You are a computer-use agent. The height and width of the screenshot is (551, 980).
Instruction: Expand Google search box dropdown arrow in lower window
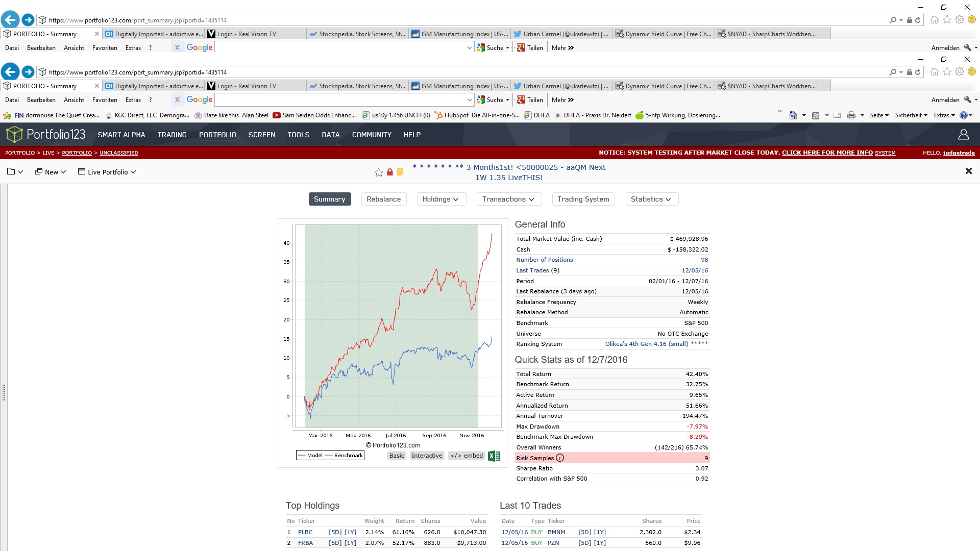[x=470, y=99]
